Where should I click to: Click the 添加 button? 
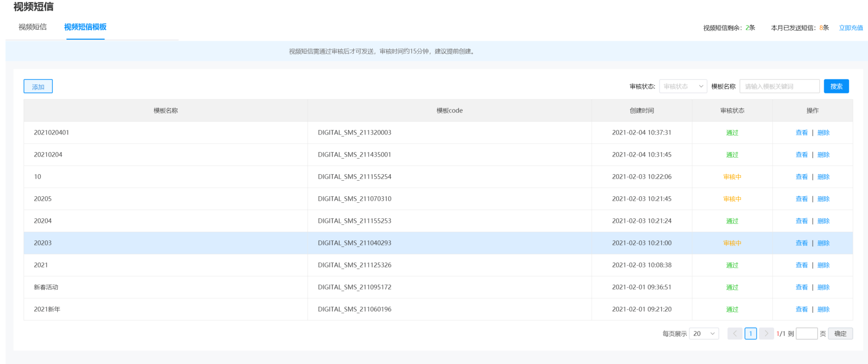point(38,86)
